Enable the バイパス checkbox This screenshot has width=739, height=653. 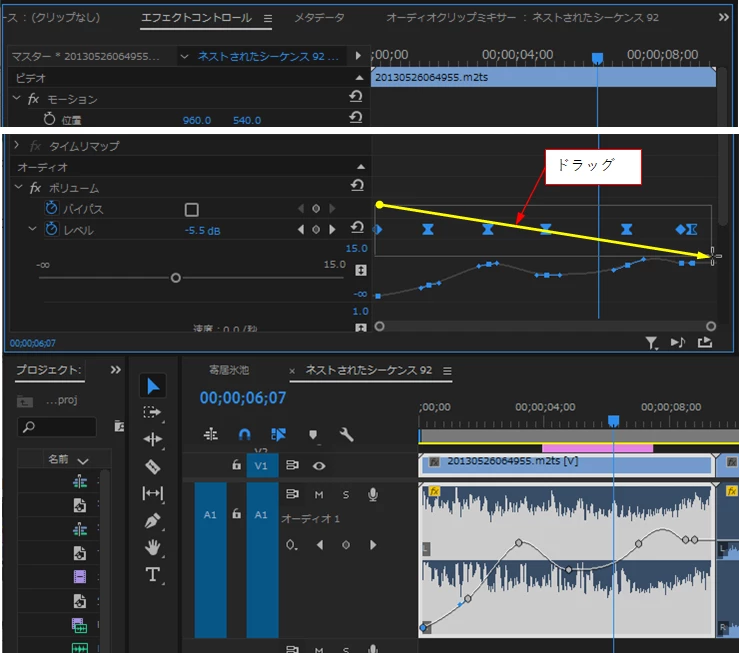(x=191, y=209)
